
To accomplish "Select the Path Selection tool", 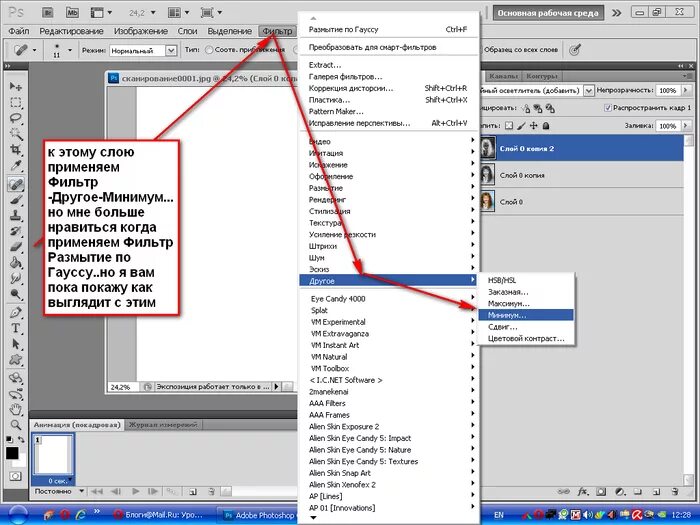I will click(16, 344).
